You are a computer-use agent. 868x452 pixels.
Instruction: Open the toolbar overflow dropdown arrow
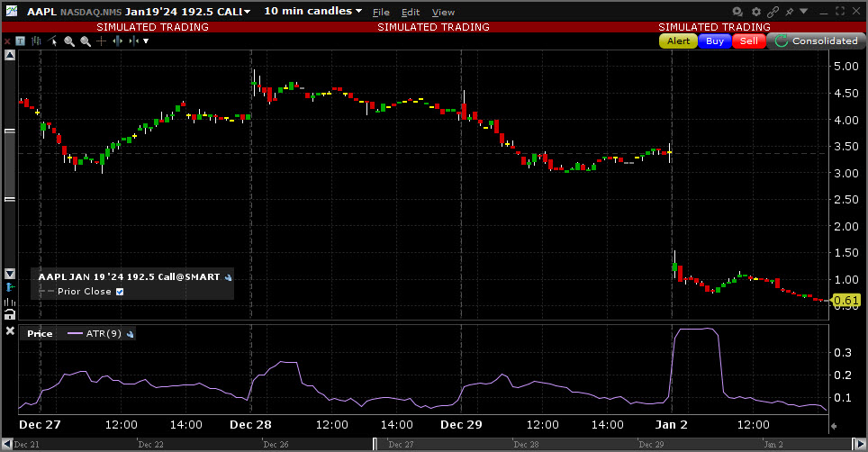tap(146, 41)
